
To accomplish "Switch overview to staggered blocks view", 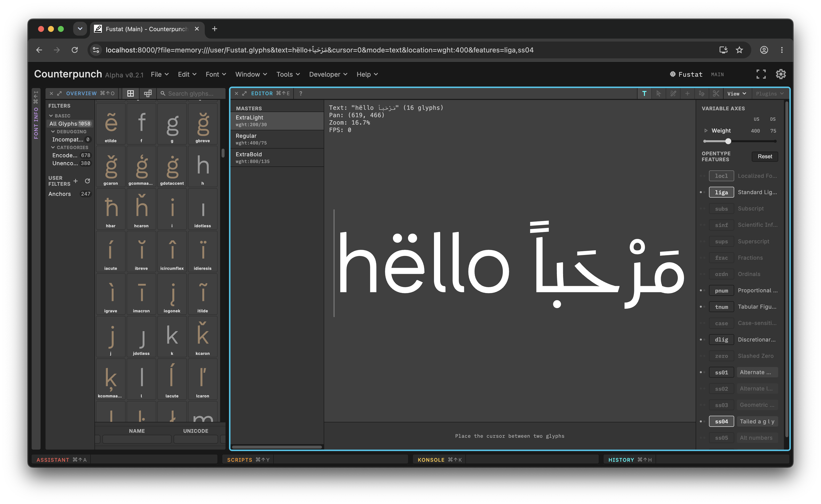I will (148, 94).
